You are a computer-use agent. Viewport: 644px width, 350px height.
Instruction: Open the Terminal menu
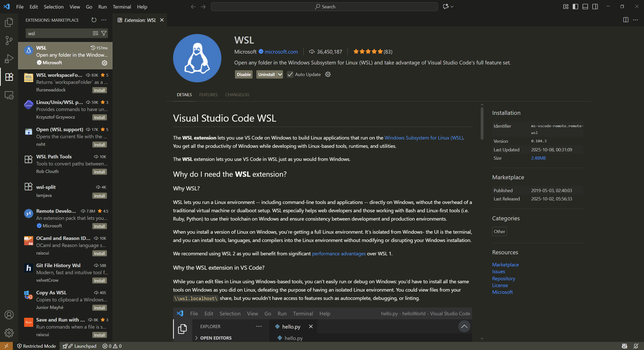122,7
